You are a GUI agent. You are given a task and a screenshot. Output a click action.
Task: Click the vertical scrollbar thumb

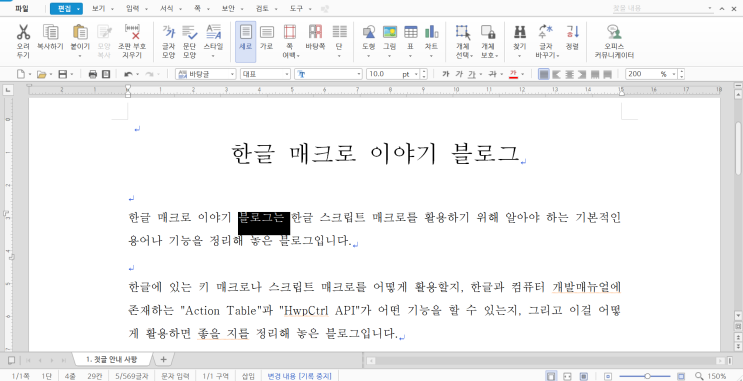[738, 149]
